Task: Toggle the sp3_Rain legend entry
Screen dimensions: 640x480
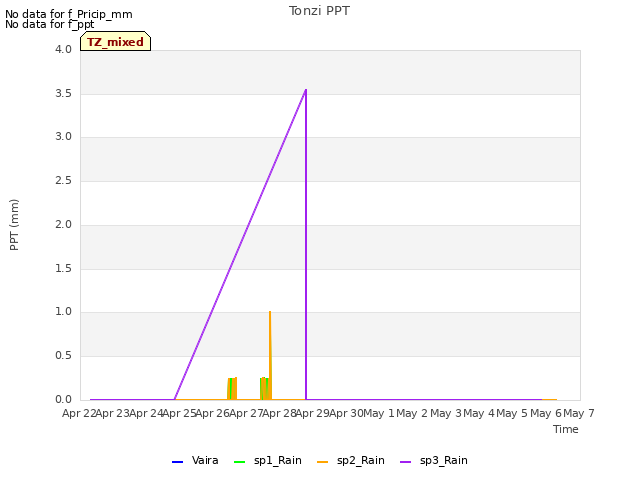Action: tap(433, 460)
